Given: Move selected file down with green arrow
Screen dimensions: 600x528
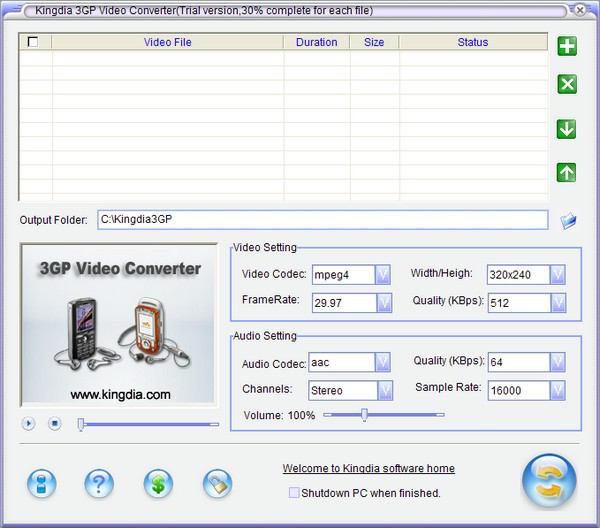Looking at the screenshot, I should (x=566, y=129).
